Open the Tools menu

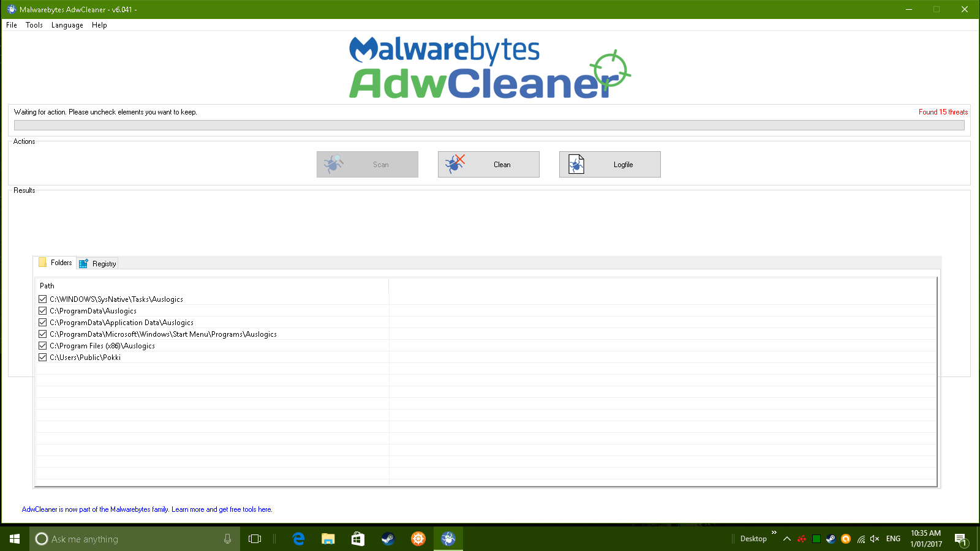34,25
